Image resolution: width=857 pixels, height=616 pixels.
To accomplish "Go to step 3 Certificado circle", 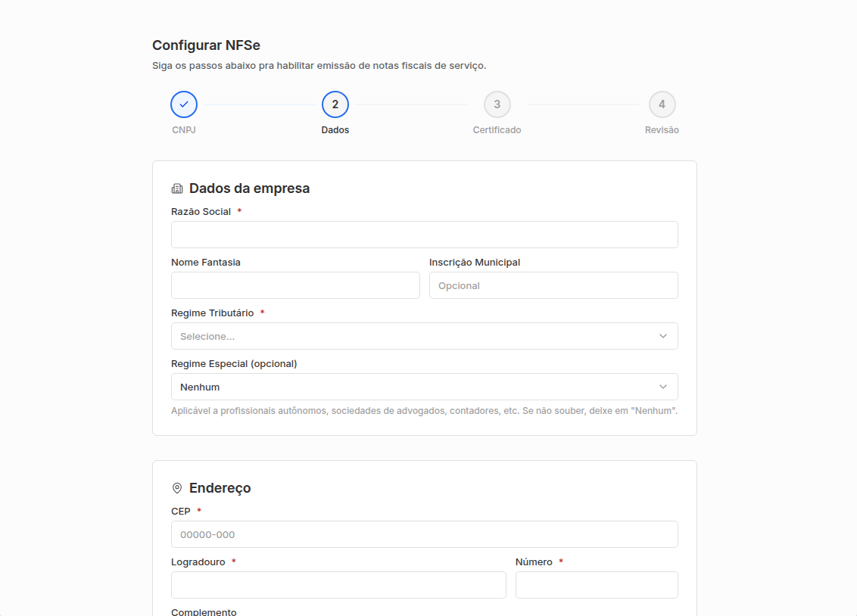I will click(x=497, y=104).
